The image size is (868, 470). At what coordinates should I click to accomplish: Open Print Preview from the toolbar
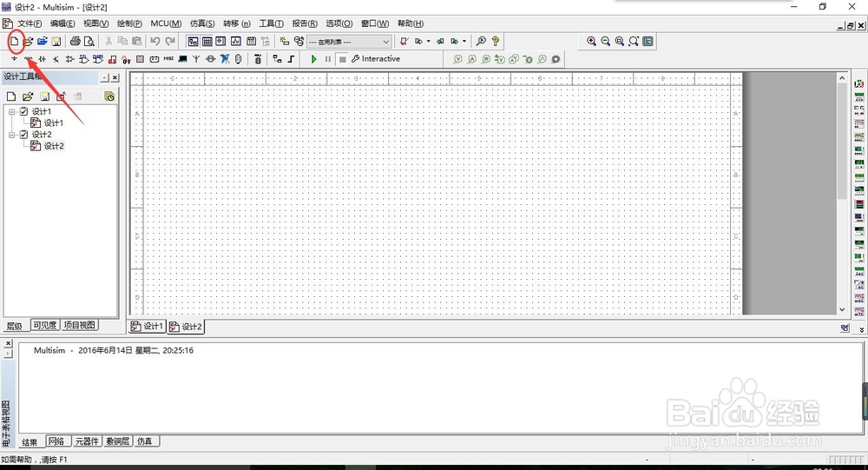89,41
